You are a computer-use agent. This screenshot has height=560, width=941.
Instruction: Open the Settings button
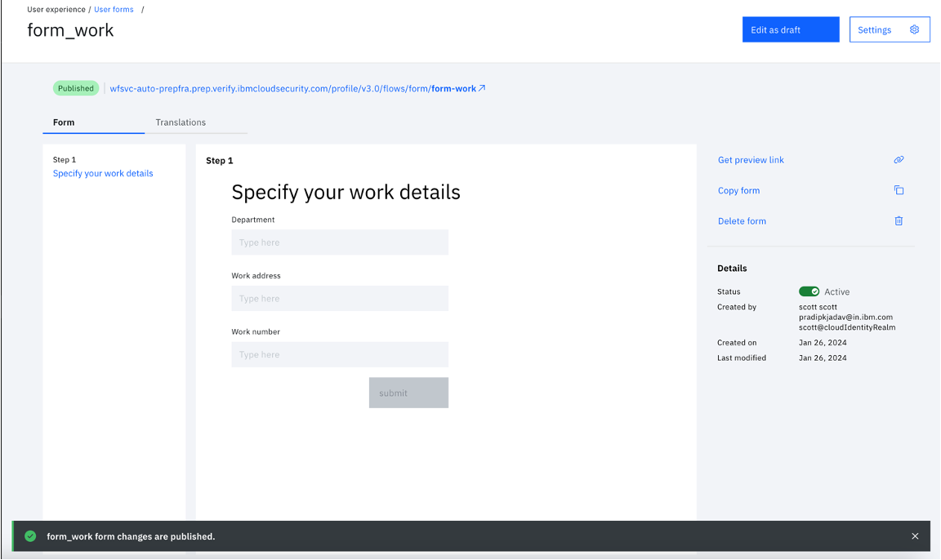(890, 29)
